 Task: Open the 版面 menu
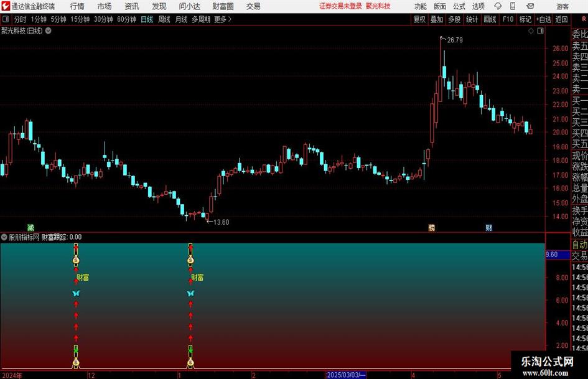click(439, 6)
